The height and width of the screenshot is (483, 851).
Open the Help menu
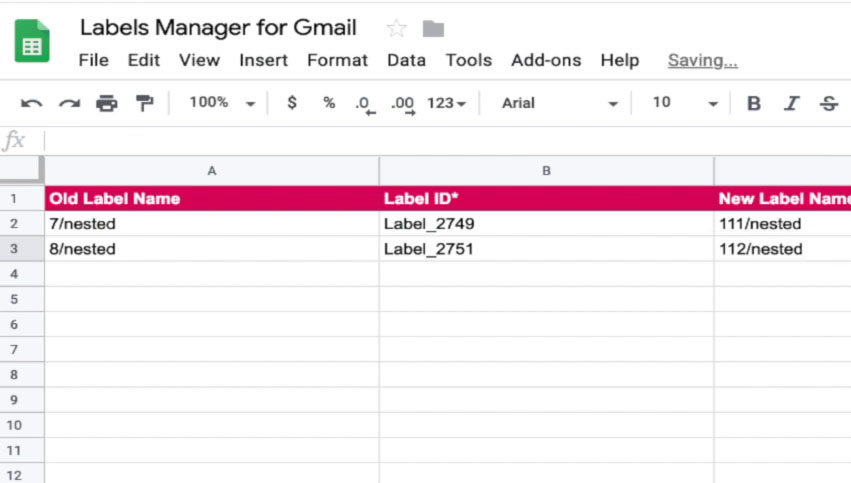pos(620,60)
